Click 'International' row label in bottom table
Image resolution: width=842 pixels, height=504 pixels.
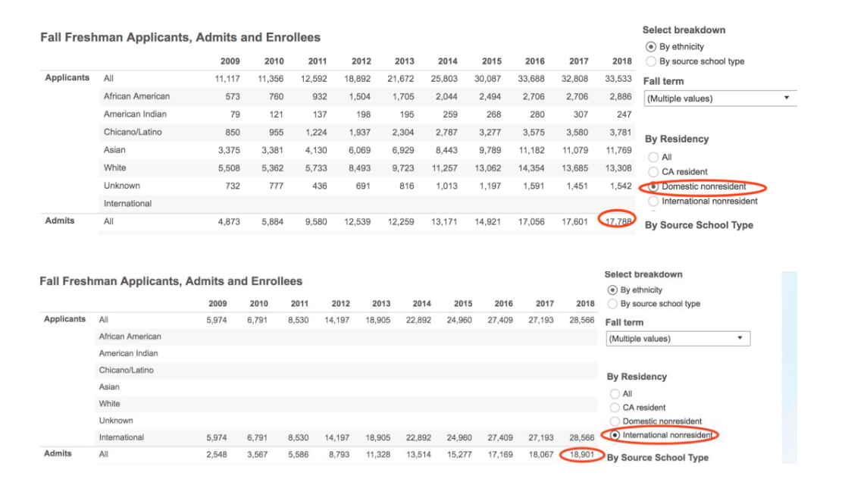pos(121,437)
